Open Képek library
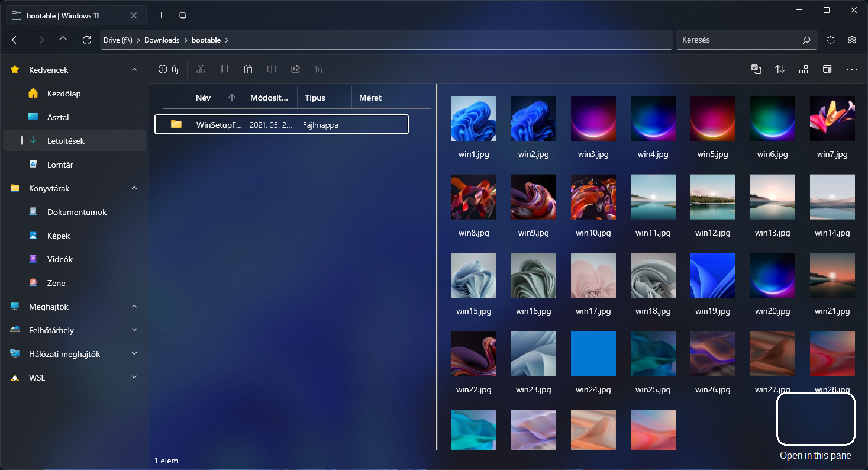 tap(75, 236)
